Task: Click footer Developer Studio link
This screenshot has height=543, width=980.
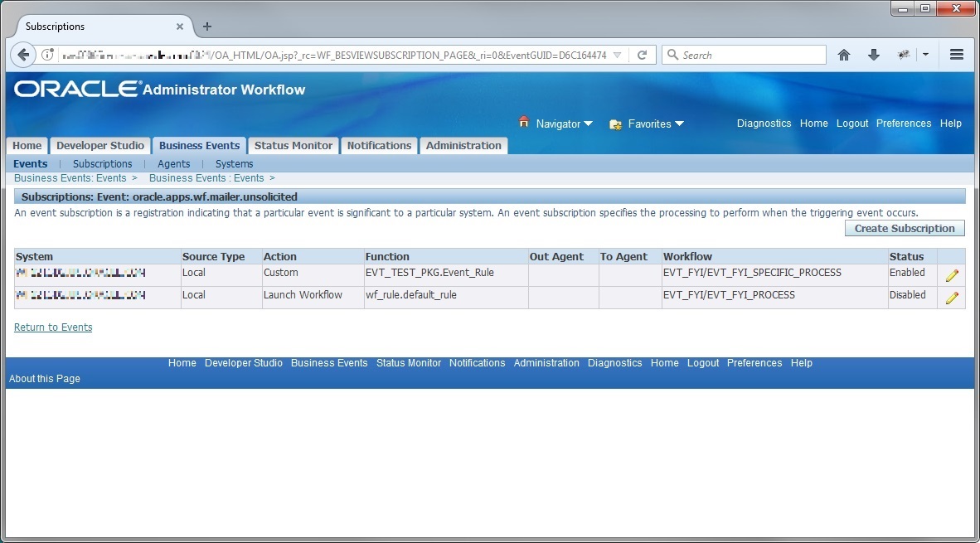Action: coord(244,363)
